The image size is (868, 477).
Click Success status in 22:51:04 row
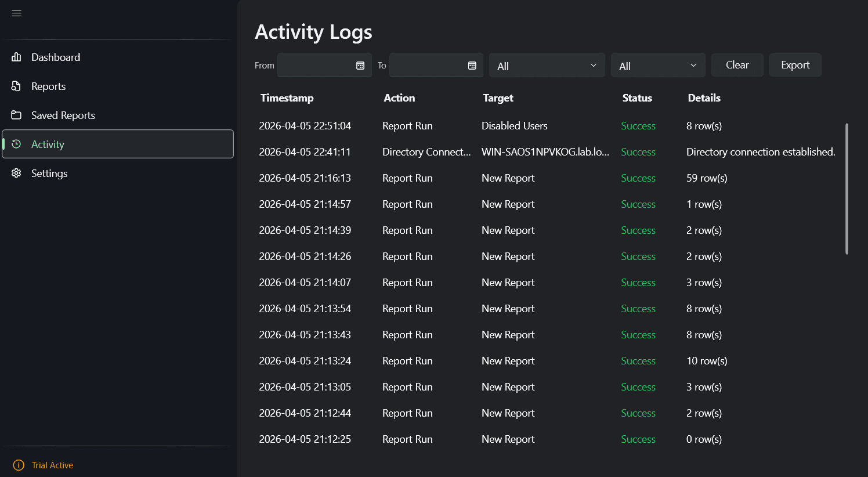click(x=638, y=125)
